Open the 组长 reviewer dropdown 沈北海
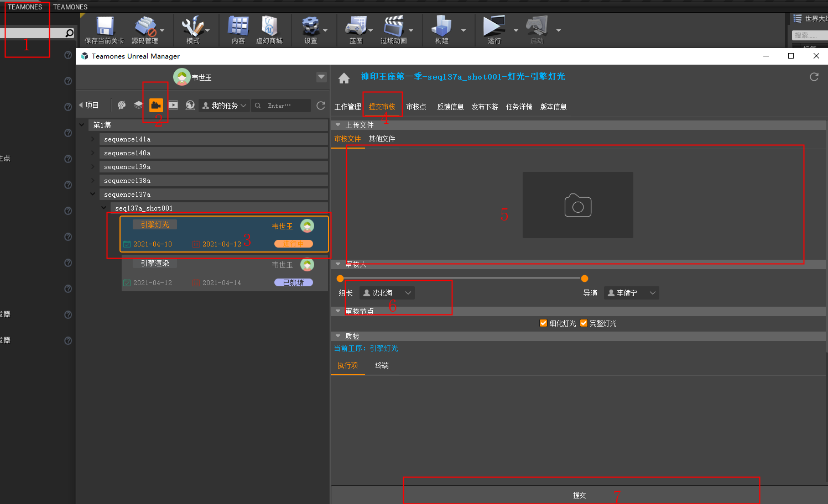 pyautogui.click(x=387, y=293)
